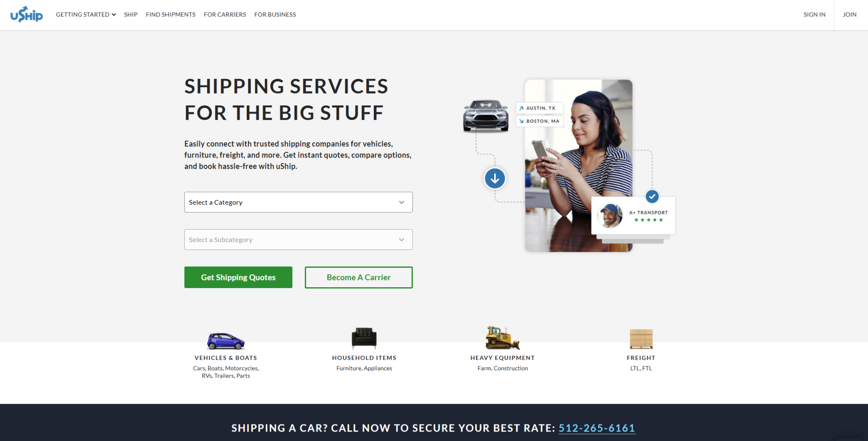Open the Ship menu item

(x=131, y=14)
